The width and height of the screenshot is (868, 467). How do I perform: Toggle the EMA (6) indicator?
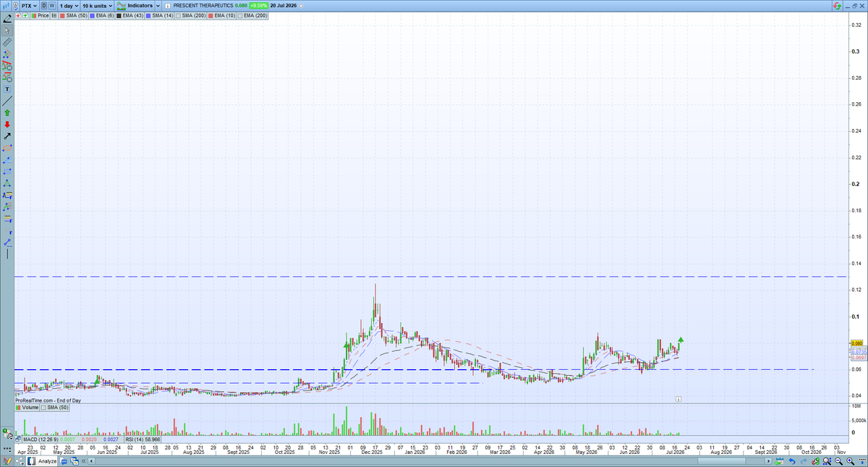click(101, 15)
